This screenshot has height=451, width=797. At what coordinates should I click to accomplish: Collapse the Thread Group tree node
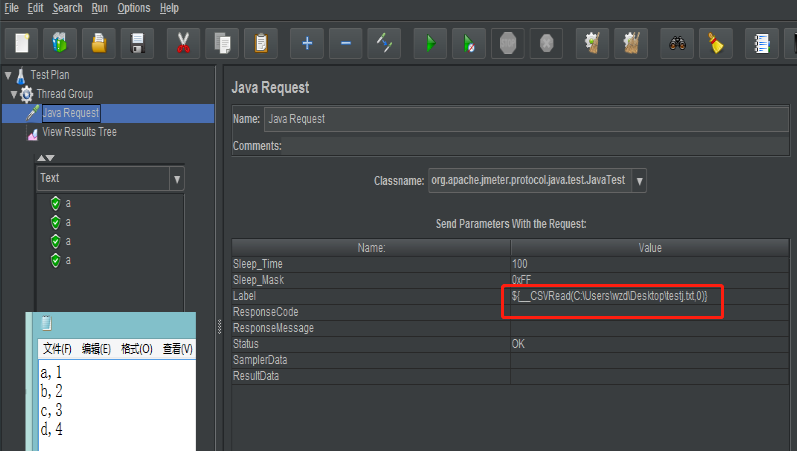click(14, 94)
